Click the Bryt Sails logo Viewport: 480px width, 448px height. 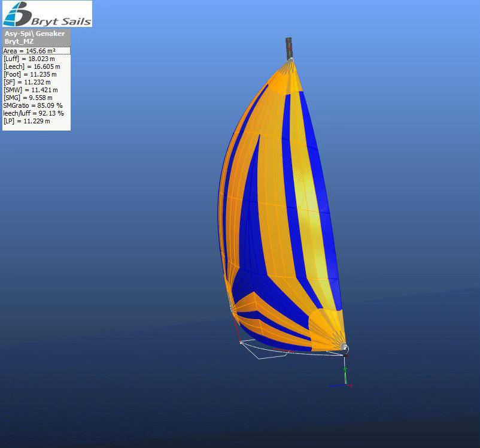(x=47, y=14)
